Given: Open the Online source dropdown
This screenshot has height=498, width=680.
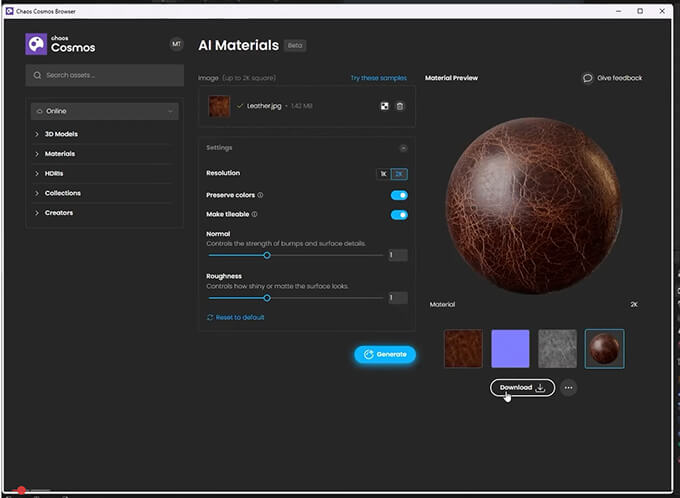Looking at the screenshot, I should 104,111.
